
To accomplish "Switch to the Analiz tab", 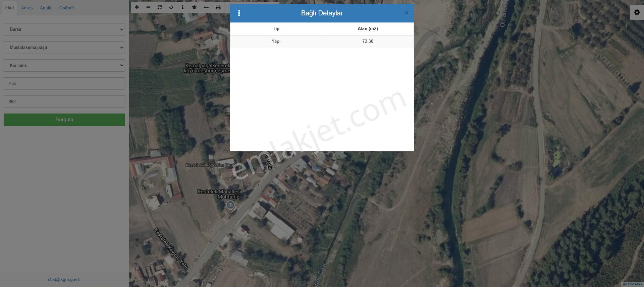I will [x=46, y=8].
